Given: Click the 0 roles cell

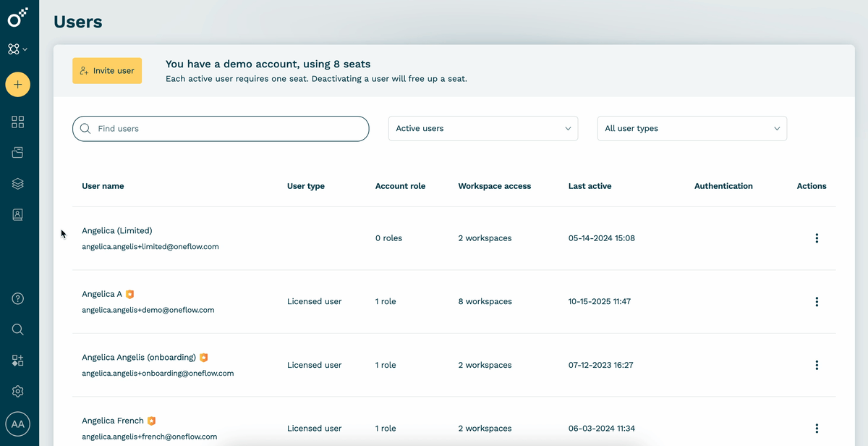Looking at the screenshot, I should click(x=388, y=238).
